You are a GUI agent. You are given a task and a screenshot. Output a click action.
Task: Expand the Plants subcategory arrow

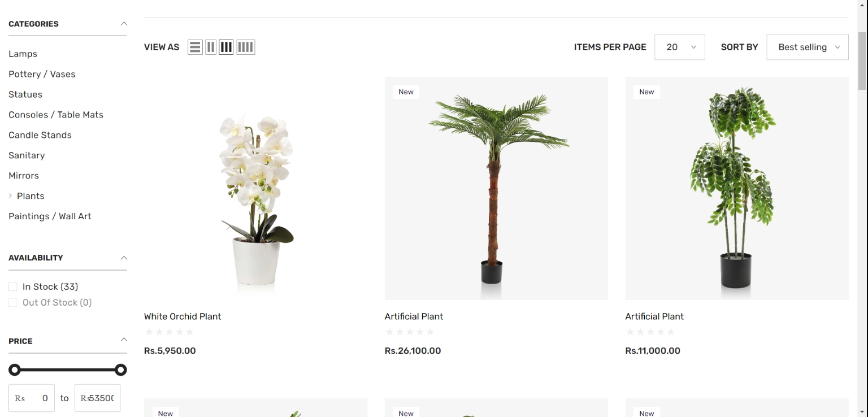(10, 196)
